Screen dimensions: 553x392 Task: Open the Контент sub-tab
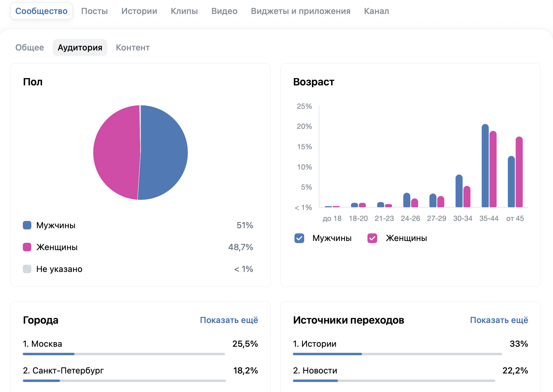click(133, 47)
